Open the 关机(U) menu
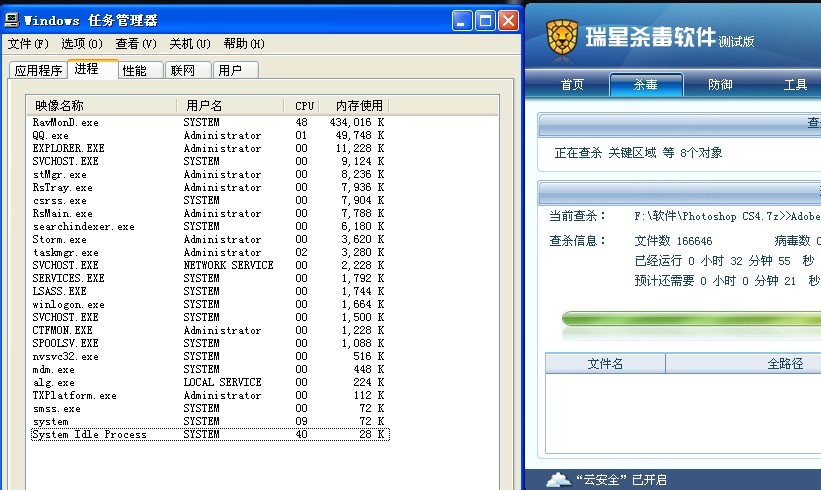 [x=190, y=44]
